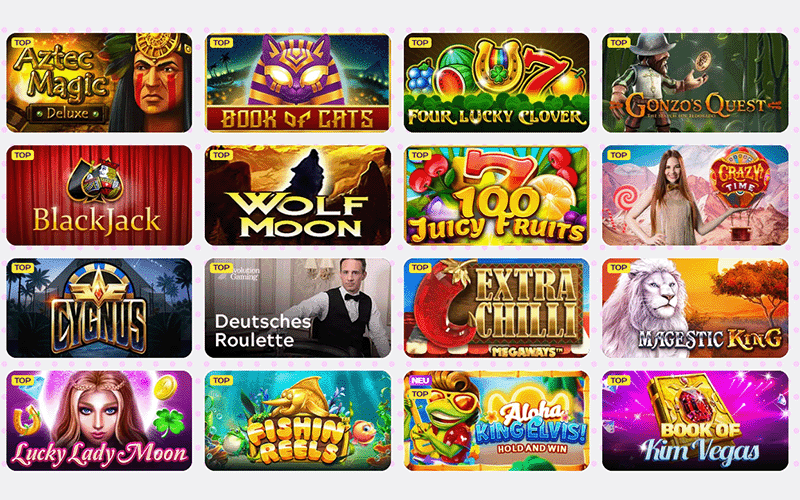
Task: Select the Cygnus game tile
Action: tap(99, 308)
